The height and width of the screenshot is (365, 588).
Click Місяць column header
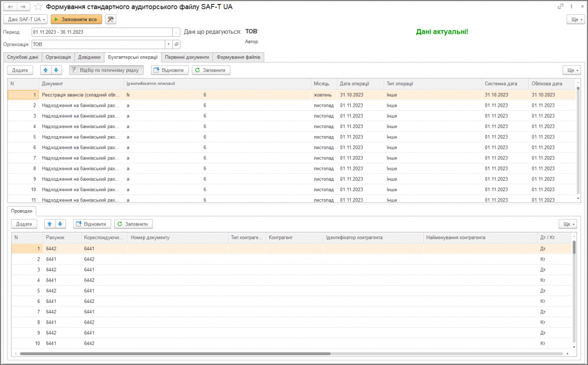pyautogui.click(x=324, y=84)
